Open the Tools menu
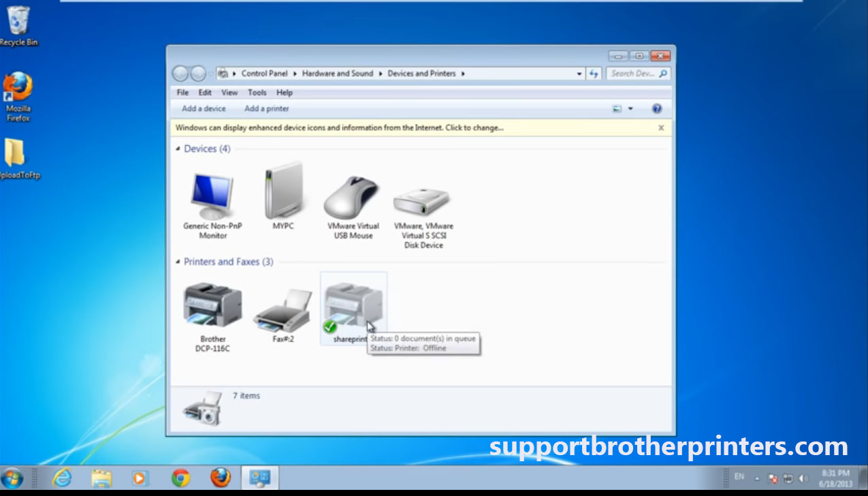 coord(257,92)
